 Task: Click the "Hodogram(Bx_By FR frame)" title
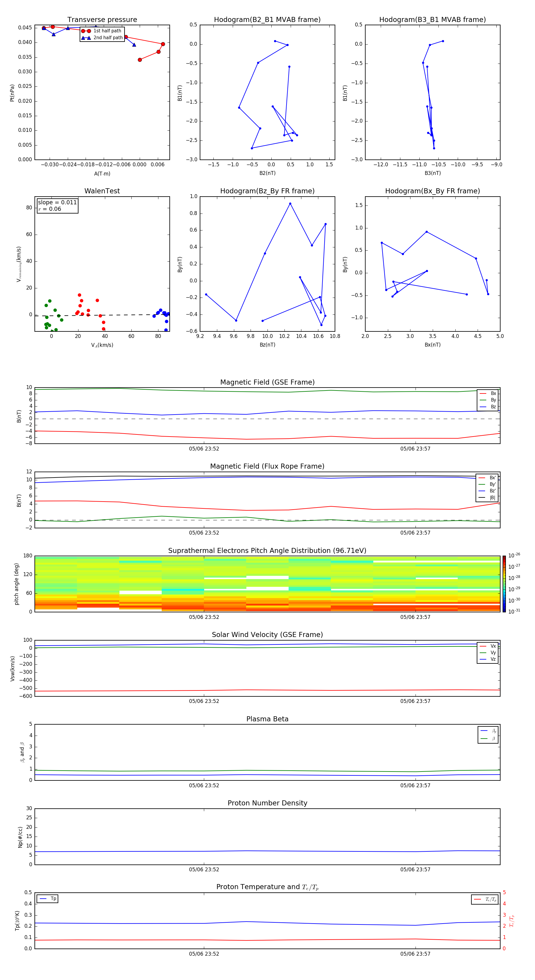pos(432,191)
